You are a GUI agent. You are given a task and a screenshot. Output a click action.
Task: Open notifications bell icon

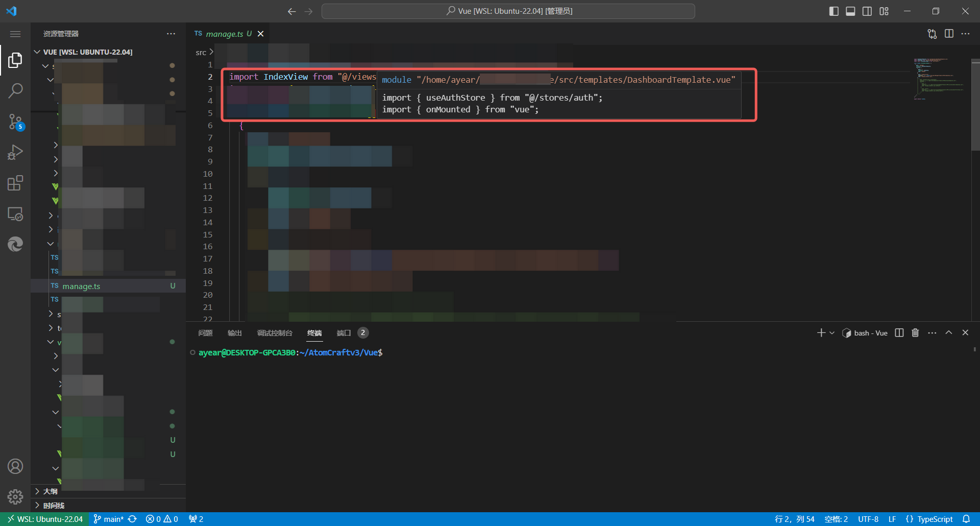[966, 519]
